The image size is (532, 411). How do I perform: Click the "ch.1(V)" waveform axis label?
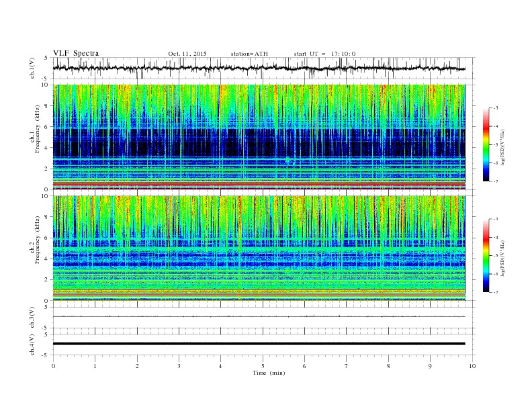click(32, 68)
